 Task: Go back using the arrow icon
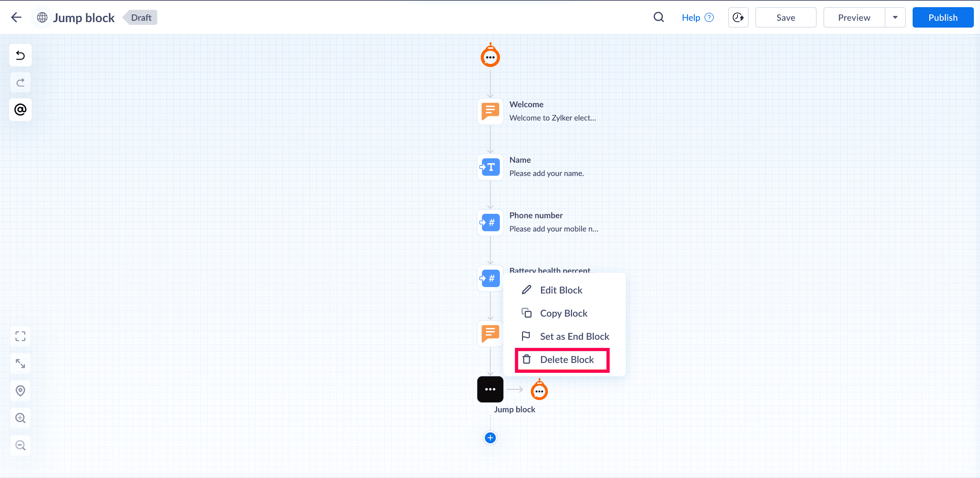16,17
